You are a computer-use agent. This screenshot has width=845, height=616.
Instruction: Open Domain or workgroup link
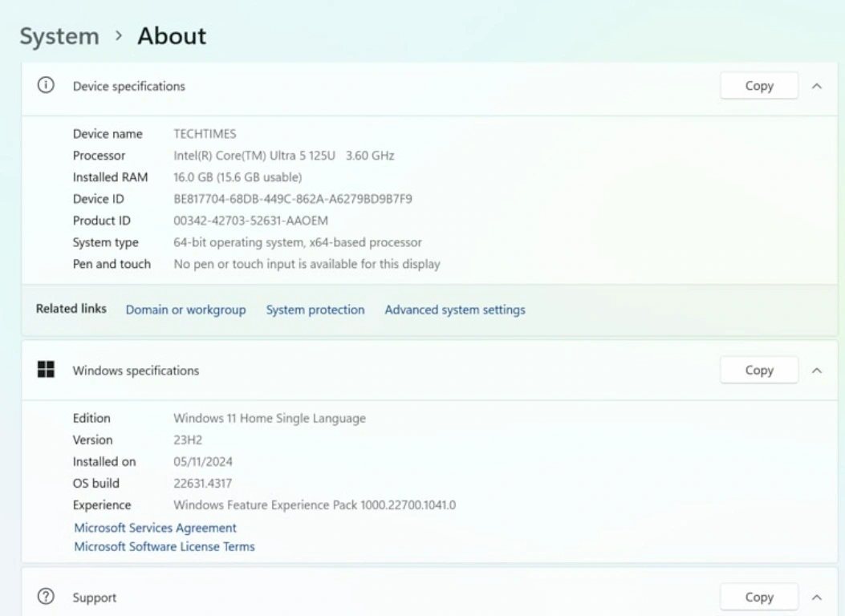click(185, 310)
